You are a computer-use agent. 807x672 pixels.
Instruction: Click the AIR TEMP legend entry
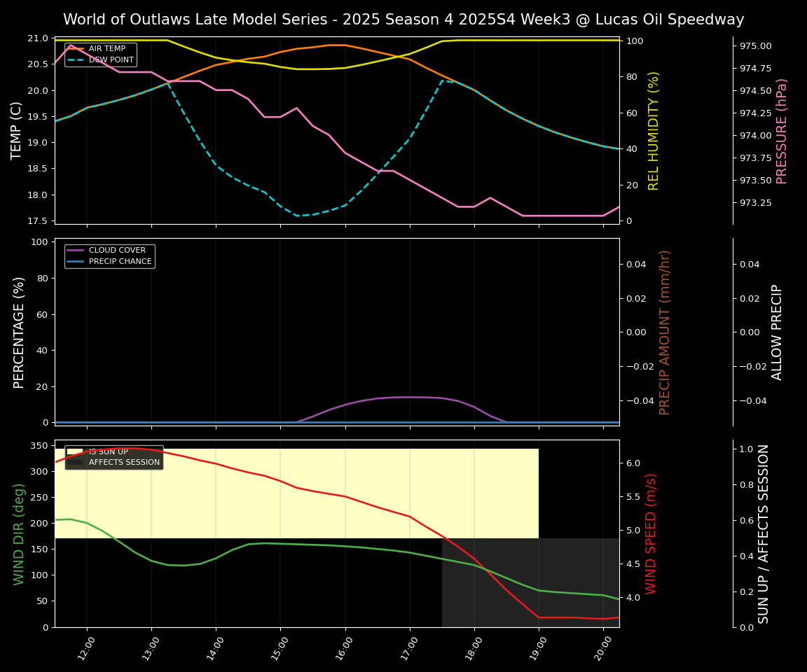coord(106,49)
